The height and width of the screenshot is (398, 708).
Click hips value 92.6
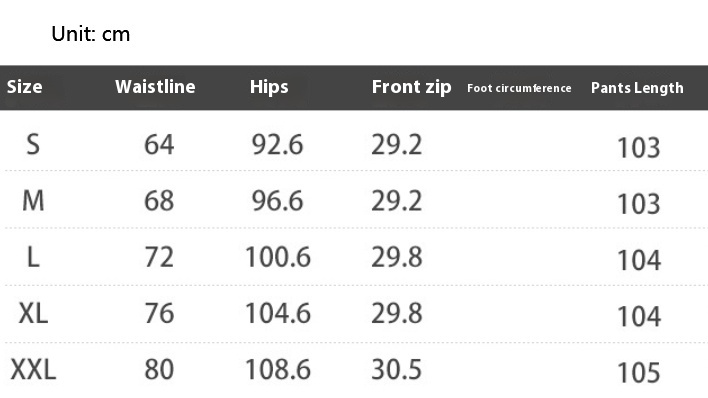[x=277, y=145]
